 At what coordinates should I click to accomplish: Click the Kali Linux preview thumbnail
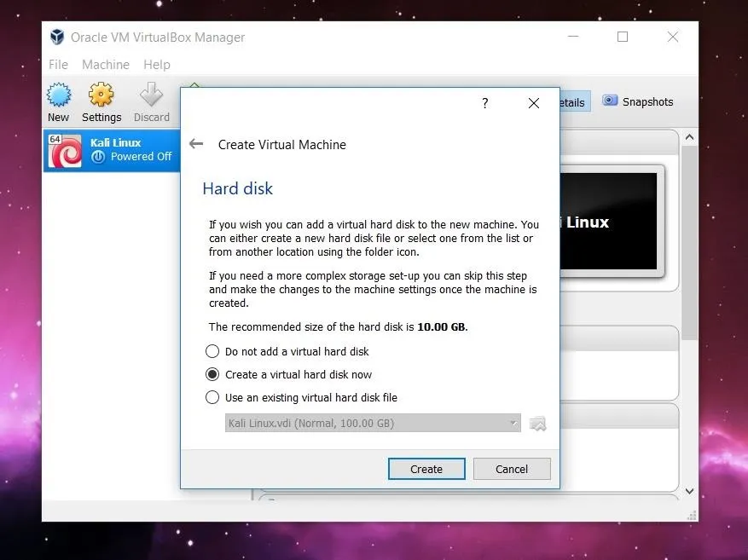tap(612, 221)
